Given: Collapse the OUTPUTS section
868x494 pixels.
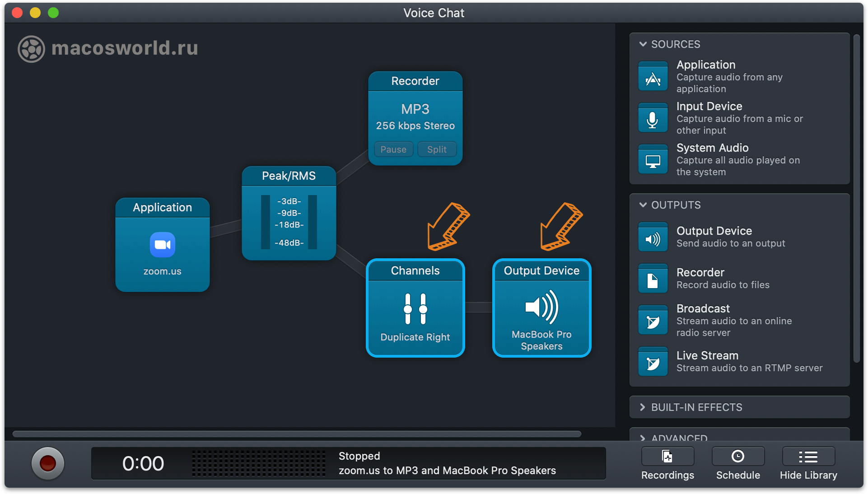Looking at the screenshot, I should point(643,205).
